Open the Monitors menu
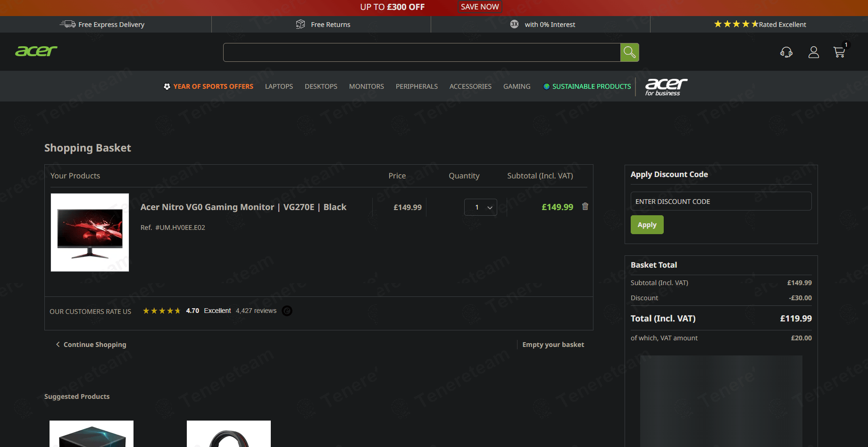 tap(367, 86)
